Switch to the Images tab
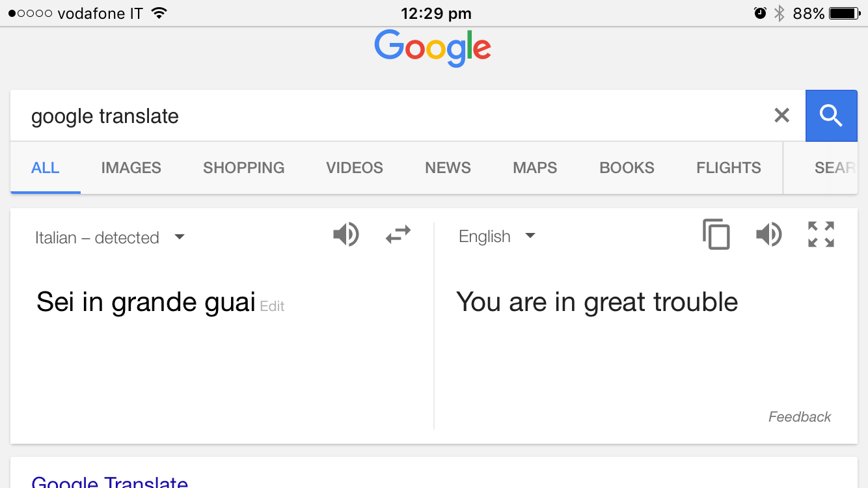The image size is (868, 488). tap(131, 168)
